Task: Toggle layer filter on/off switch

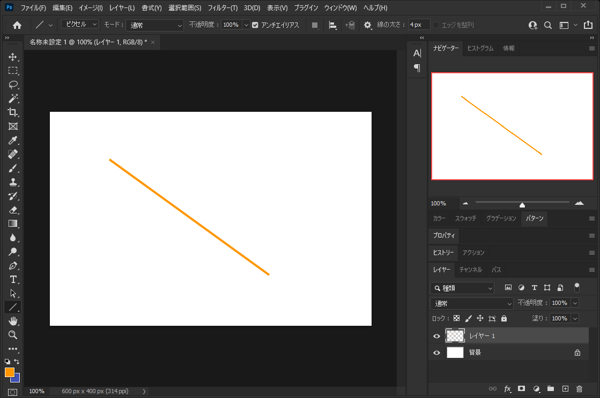Action: (577, 287)
